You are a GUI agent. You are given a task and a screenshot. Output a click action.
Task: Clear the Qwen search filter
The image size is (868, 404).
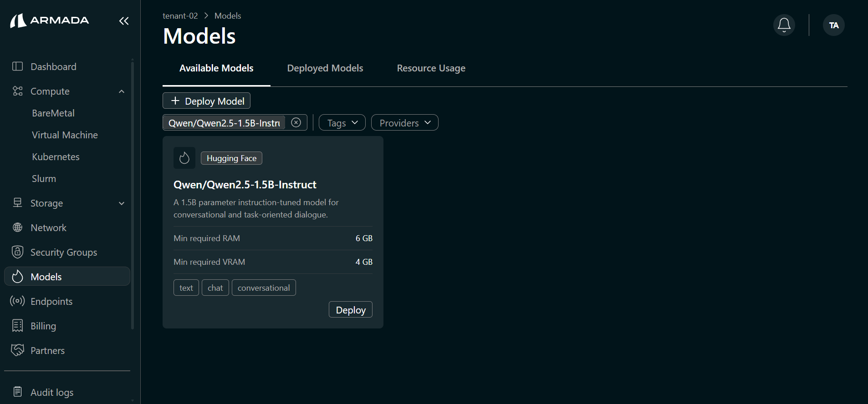click(296, 122)
